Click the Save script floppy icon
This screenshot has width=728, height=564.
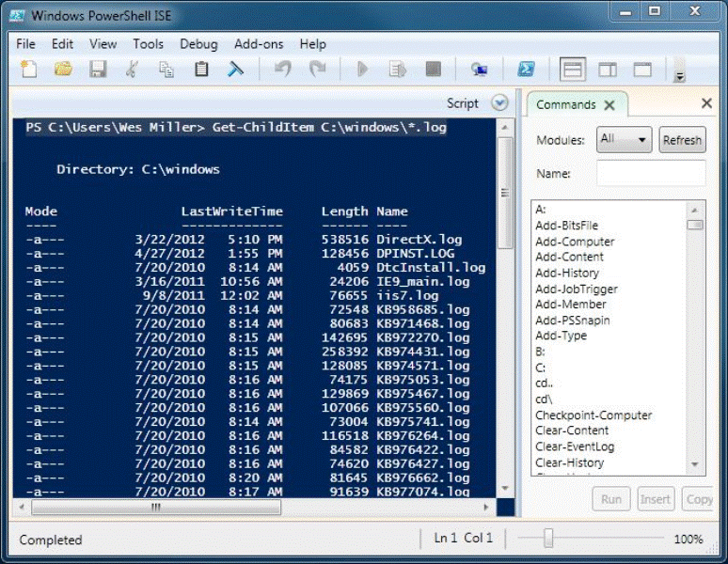98,70
